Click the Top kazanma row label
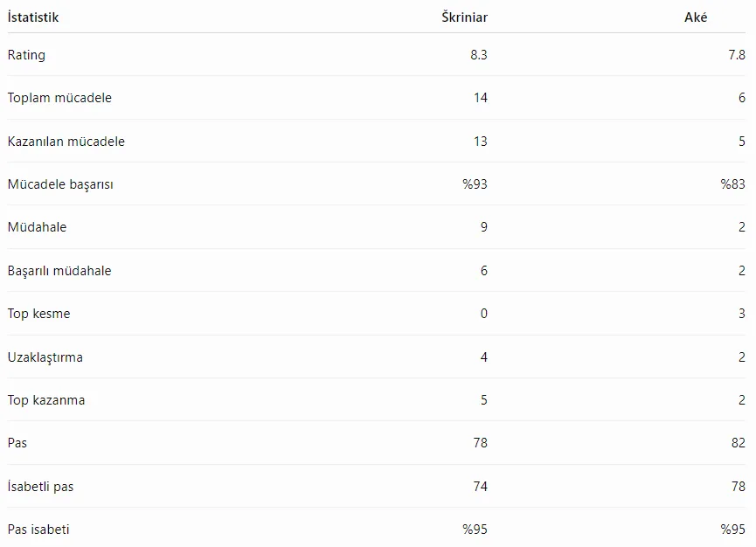The image size is (756, 547). (46, 400)
